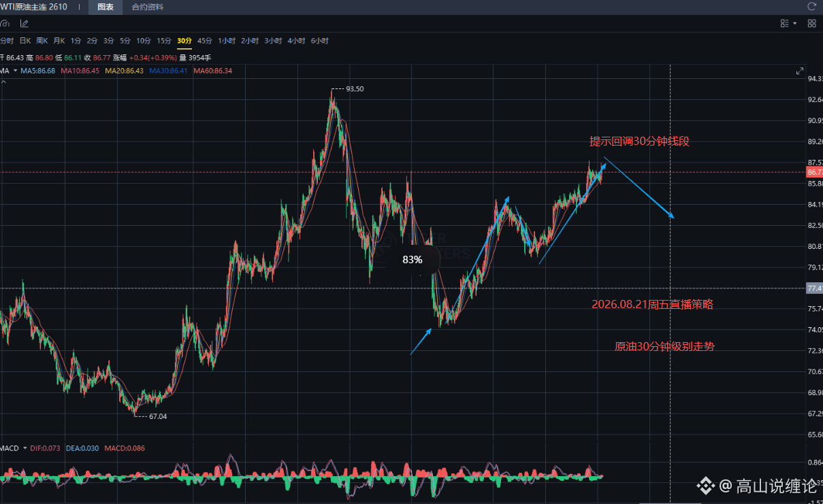This screenshot has width=823, height=504.
Task: Switch to the 图表 tab
Action: (x=106, y=7)
